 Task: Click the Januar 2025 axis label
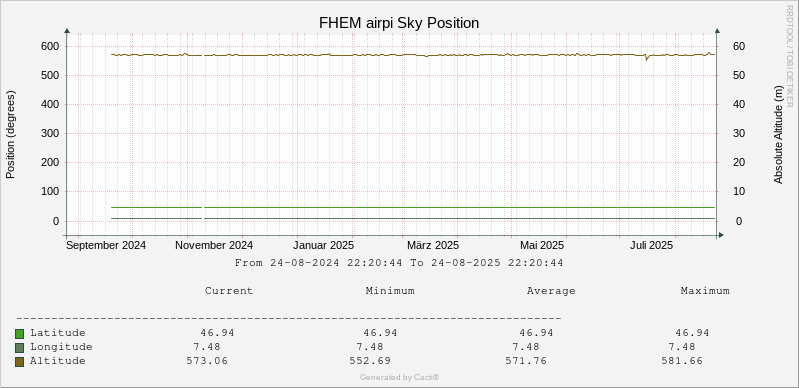[x=323, y=245]
